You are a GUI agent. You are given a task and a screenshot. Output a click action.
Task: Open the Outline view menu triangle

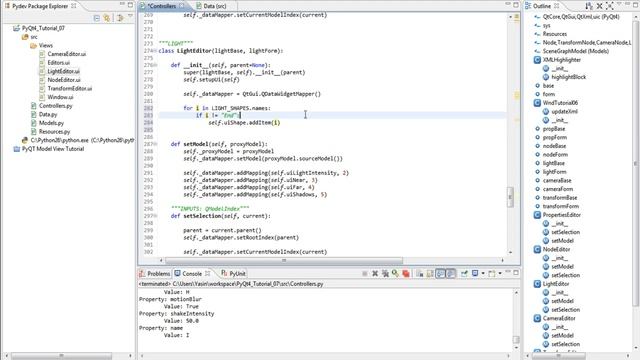click(x=620, y=5)
